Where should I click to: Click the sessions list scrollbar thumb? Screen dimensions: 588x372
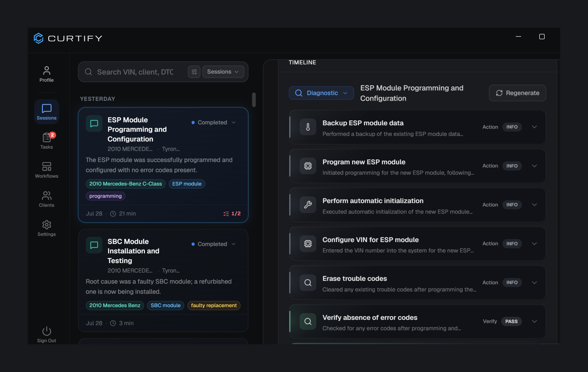click(254, 100)
